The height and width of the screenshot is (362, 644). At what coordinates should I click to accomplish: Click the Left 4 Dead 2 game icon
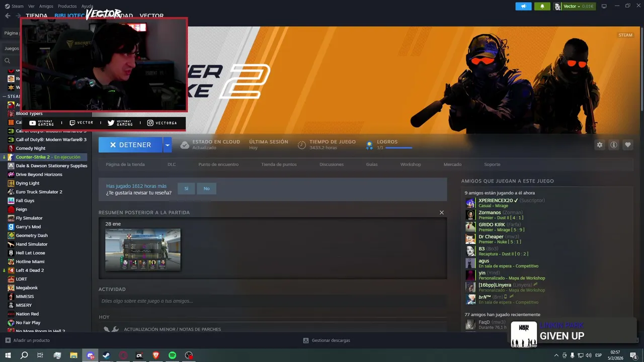click(x=11, y=270)
